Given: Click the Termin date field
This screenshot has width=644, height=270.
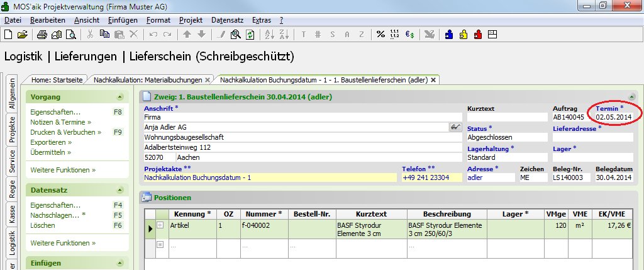Looking at the screenshot, I should tap(614, 117).
